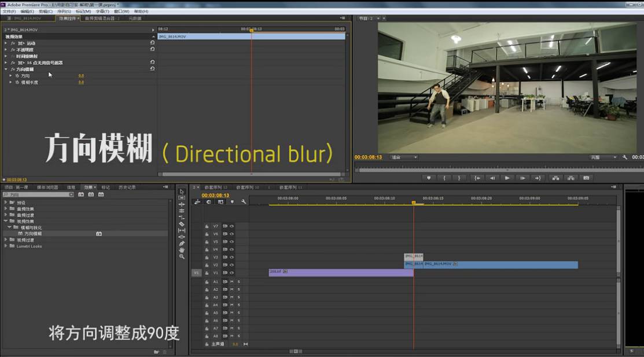Click the Add Marker button in Program monitor
This screenshot has height=357, width=644.
tap(429, 178)
